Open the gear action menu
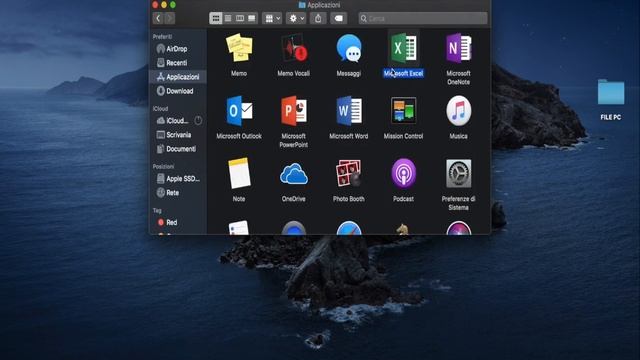This screenshot has width=640, height=360. [x=296, y=18]
